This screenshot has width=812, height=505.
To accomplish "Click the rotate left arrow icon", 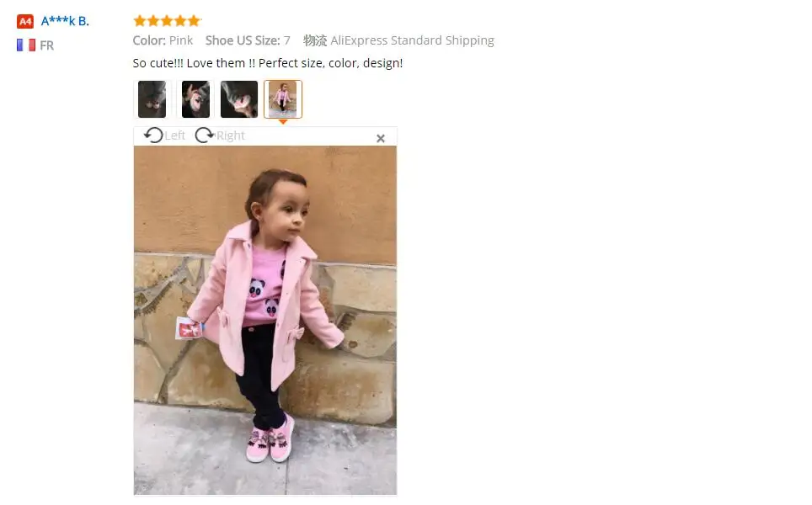I will tap(153, 136).
